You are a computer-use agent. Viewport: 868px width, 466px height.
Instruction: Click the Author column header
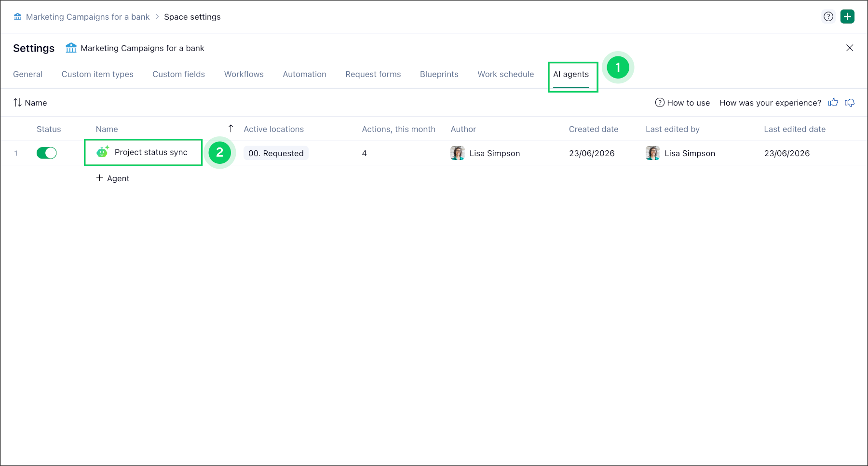463,129
